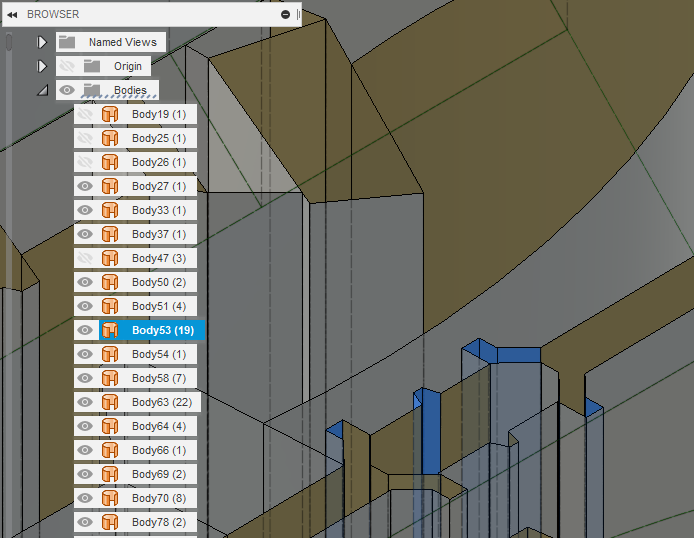
Task: Select the Origin label in browser
Action: click(x=128, y=66)
